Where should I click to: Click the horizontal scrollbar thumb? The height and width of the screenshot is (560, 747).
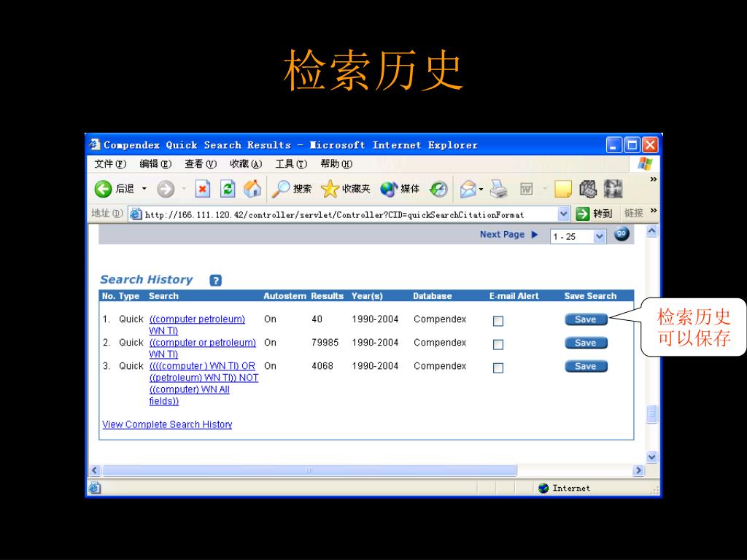pyautogui.click(x=309, y=470)
